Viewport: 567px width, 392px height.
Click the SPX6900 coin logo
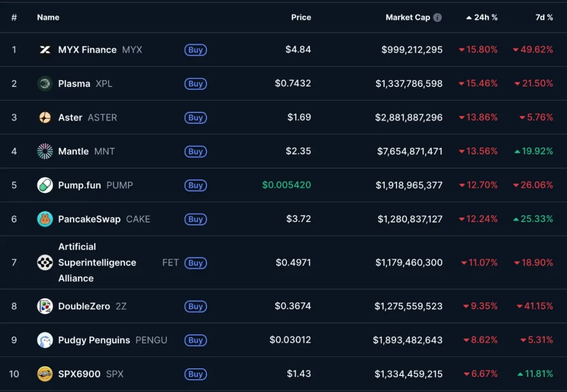pyautogui.click(x=46, y=374)
